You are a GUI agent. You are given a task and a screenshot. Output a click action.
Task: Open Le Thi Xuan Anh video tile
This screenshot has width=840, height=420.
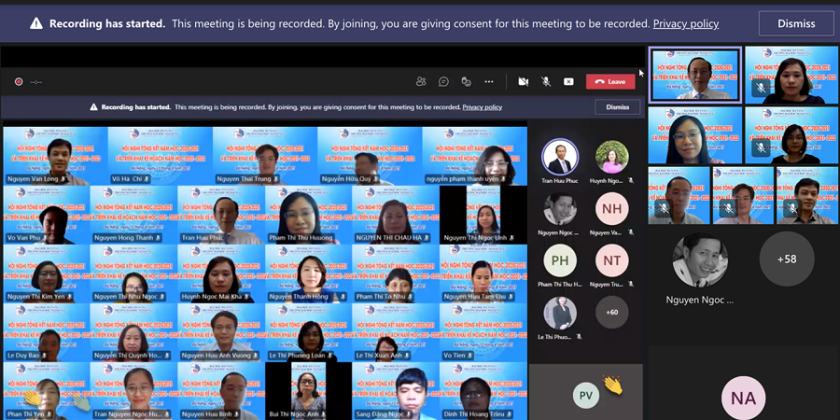(x=396, y=333)
